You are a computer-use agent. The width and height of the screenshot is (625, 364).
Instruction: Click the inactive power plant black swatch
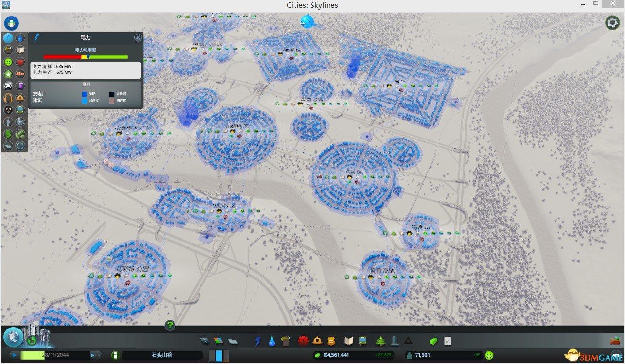pos(112,94)
